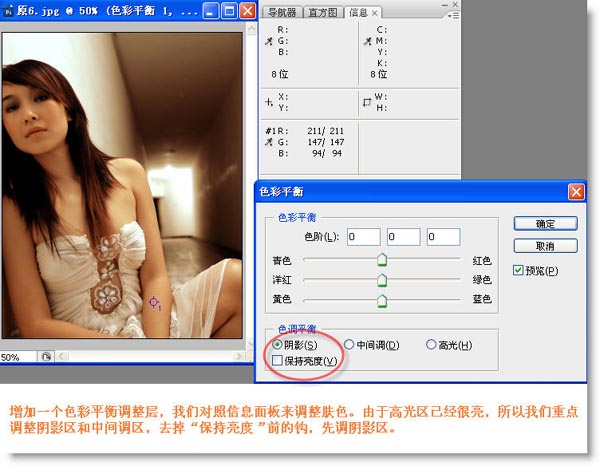Click the first 色阶 input field
The height and width of the screenshot is (466, 600).
[364, 237]
